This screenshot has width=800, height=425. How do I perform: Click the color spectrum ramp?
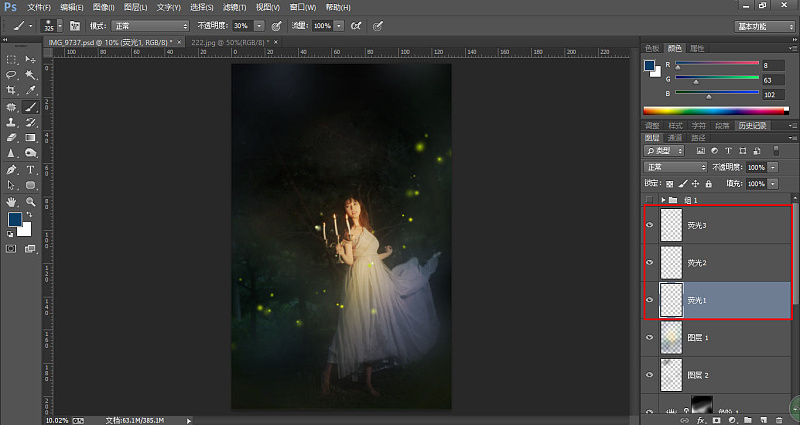(715, 110)
